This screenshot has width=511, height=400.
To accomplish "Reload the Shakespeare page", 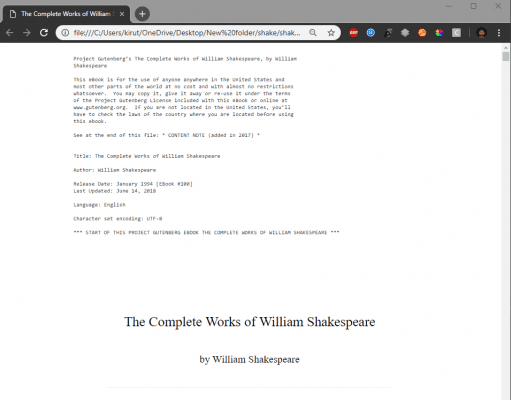I will coord(44,33).
